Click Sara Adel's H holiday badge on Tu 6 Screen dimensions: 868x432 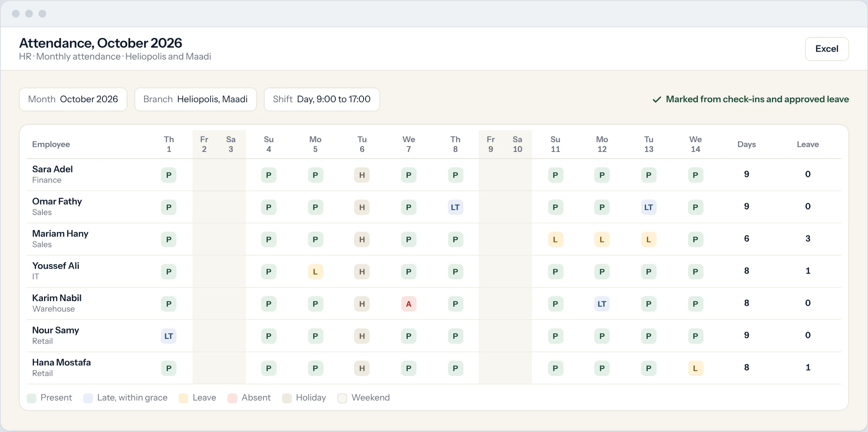pos(362,175)
